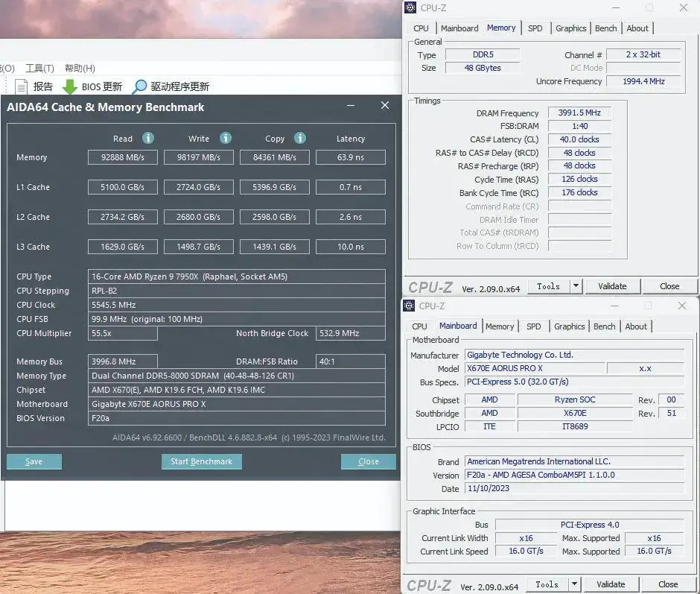Select Bench tab in top CPU-Z window
Viewport: 700px width, 594px height.
(605, 28)
